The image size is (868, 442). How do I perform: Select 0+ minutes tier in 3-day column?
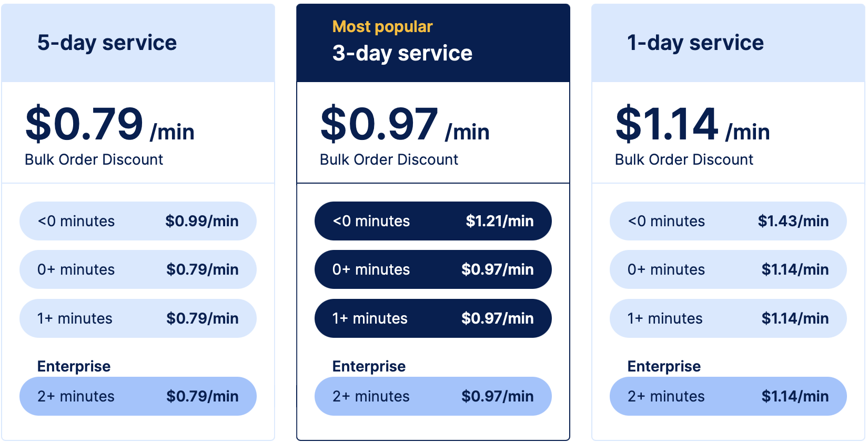[433, 269]
